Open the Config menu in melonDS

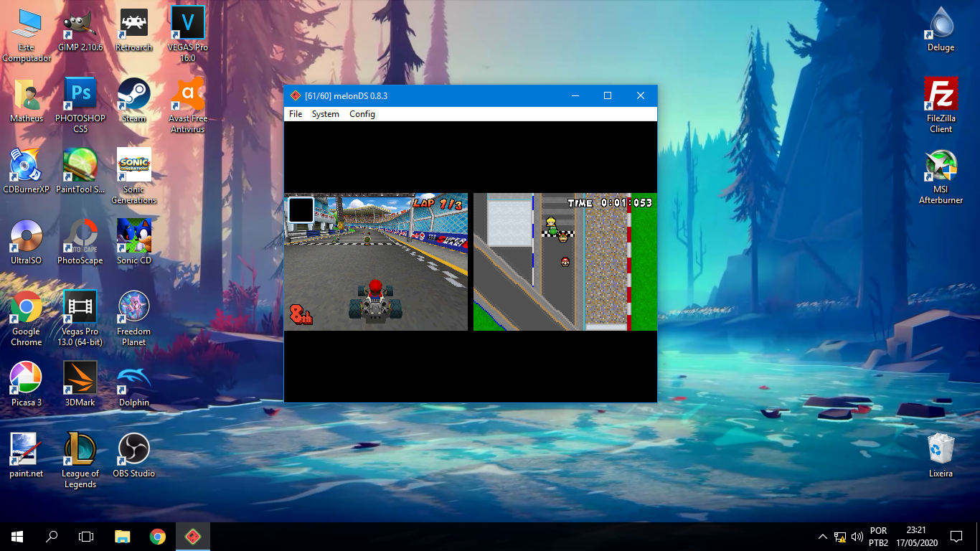[x=362, y=113]
